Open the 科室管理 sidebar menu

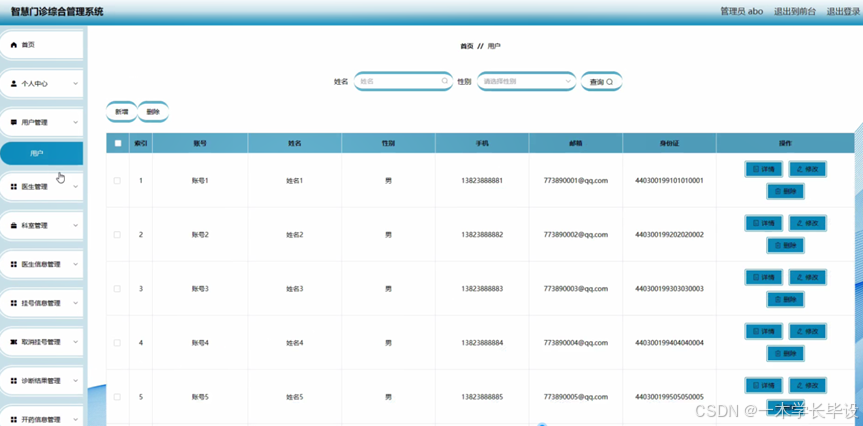coord(42,226)
